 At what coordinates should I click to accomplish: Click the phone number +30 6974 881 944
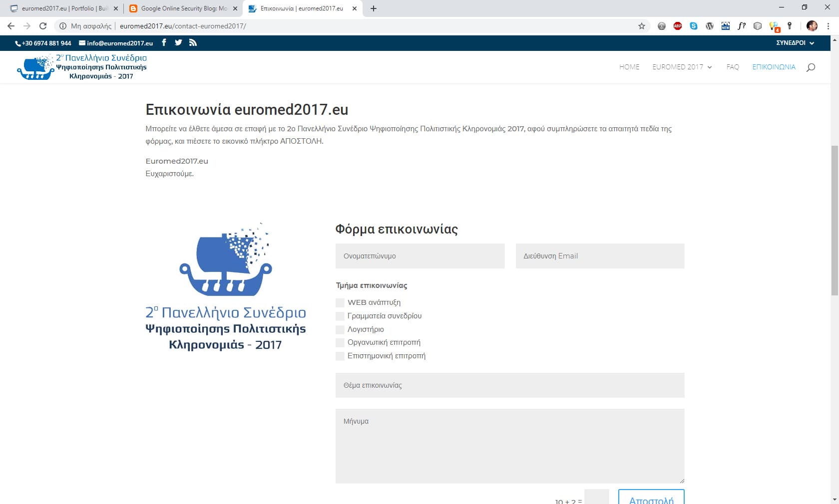pyautogui.click(x=43, y=43)
